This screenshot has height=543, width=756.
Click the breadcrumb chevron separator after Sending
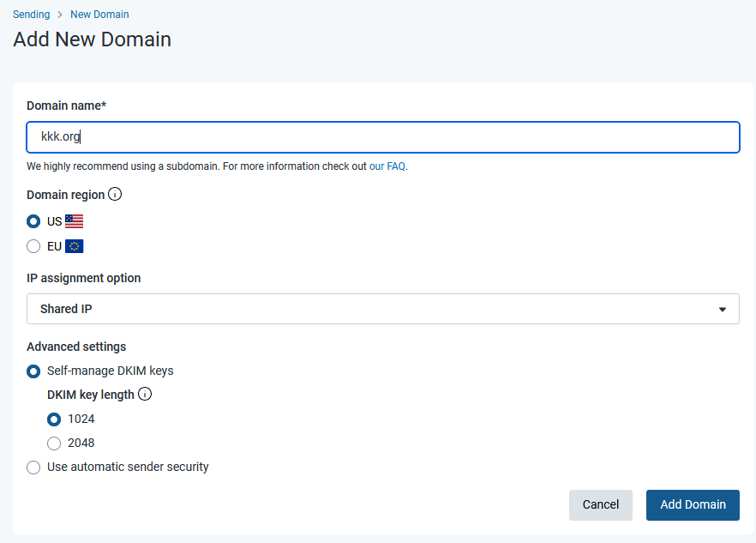tap(60, 15)
